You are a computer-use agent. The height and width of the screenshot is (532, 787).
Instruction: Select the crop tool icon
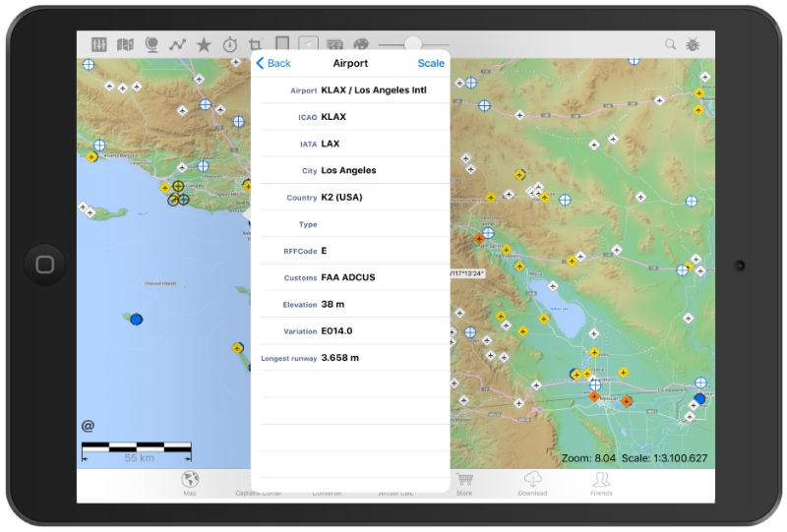256,44
